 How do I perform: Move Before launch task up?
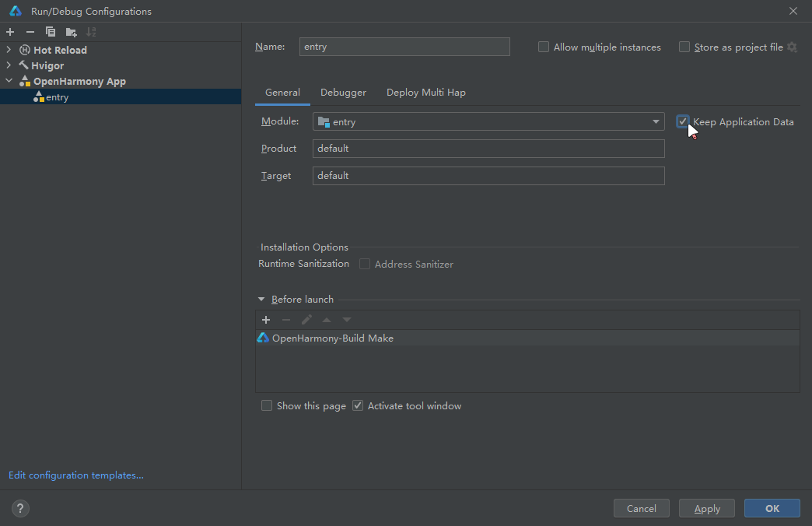coord(327,320)
